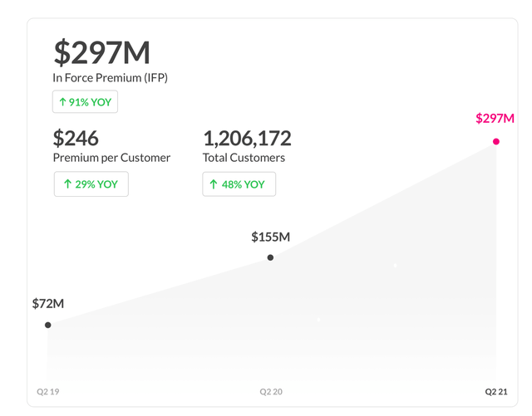Click the Q2 21 axis label
This screenshot has width=532, height=416.
[496, 390]
